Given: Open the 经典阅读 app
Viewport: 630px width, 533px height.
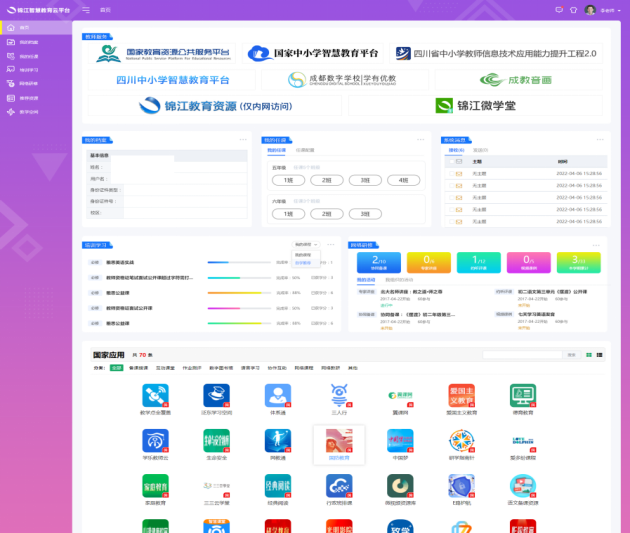Looking at the screenshot, I should pos(278,489).
